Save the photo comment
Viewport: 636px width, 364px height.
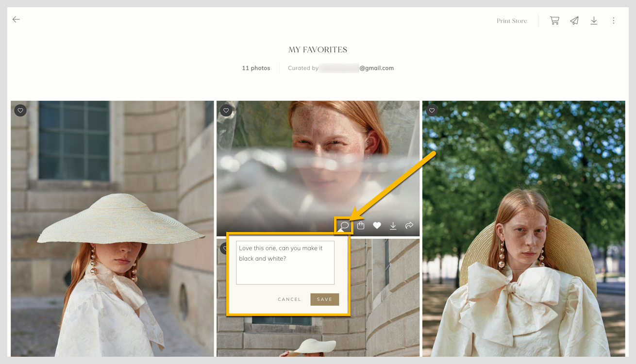point(325,299)
